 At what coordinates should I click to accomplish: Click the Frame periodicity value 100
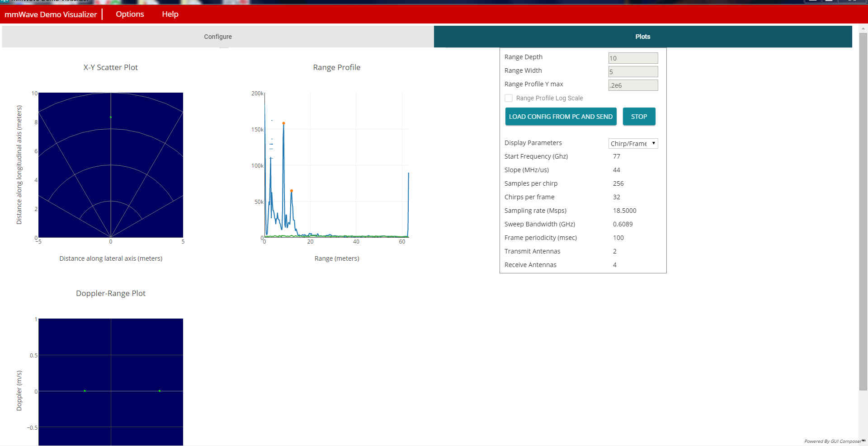pyautogui.click(x=618, y=238)
